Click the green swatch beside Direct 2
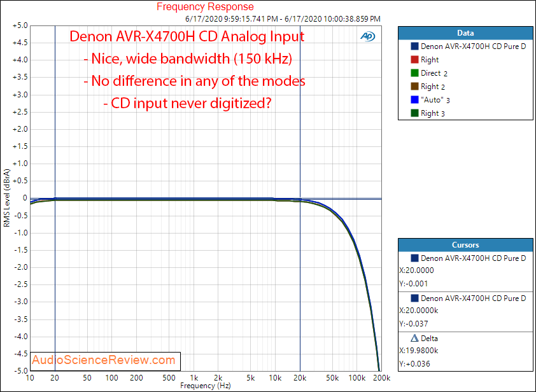Screen dimensions: 536x392 414,73
